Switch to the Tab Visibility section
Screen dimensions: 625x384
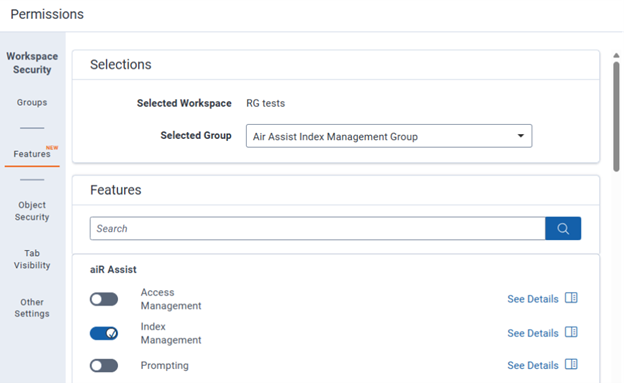pyautogui.click(x=32, y=259)
